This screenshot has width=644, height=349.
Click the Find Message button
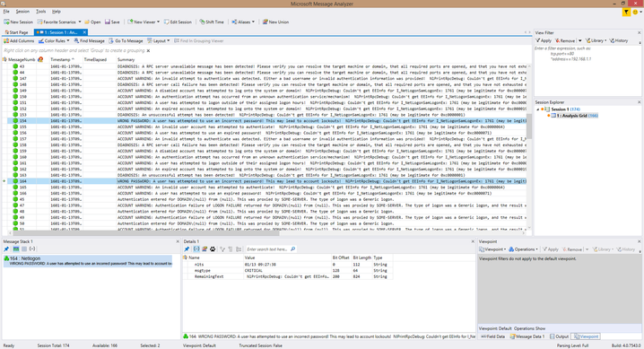tap(89, 40)
